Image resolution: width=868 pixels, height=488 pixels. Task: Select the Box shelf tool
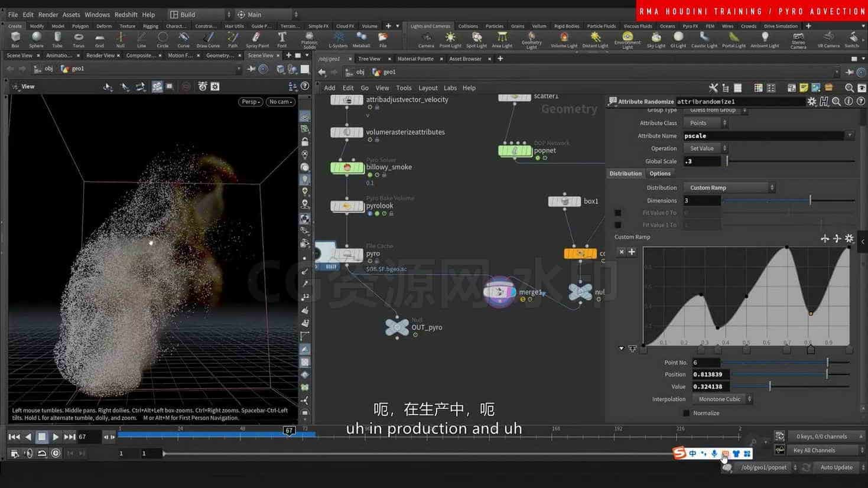[x=15, y=40]
